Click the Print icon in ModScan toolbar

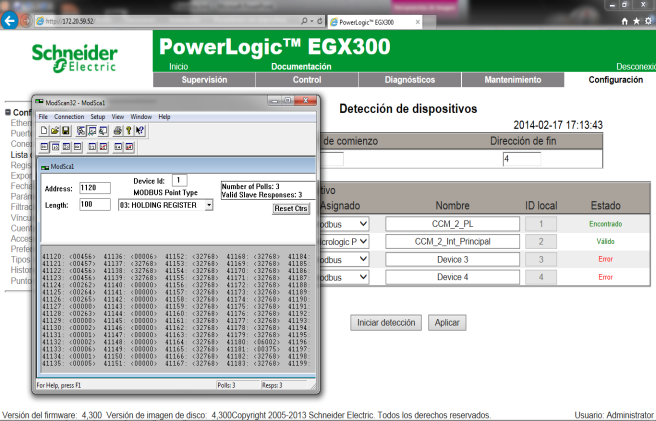click(x=116, y=130)
